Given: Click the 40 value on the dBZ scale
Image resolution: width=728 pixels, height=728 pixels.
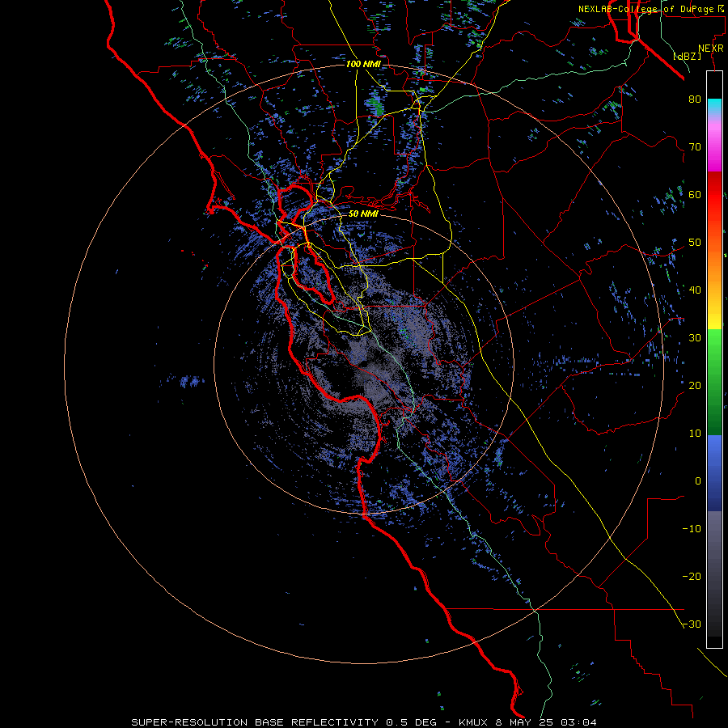Looking at the screenshot, I should pos(695,290).
